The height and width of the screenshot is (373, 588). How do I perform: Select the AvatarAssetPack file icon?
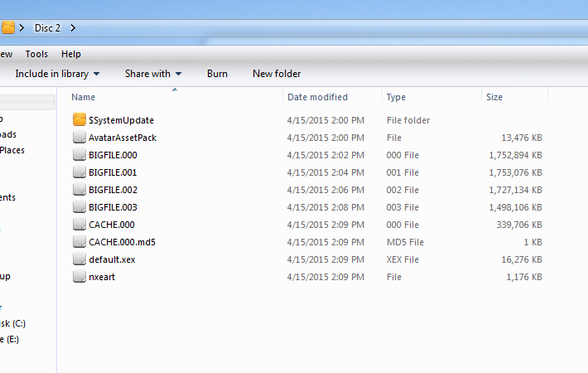tap(80, 138)
